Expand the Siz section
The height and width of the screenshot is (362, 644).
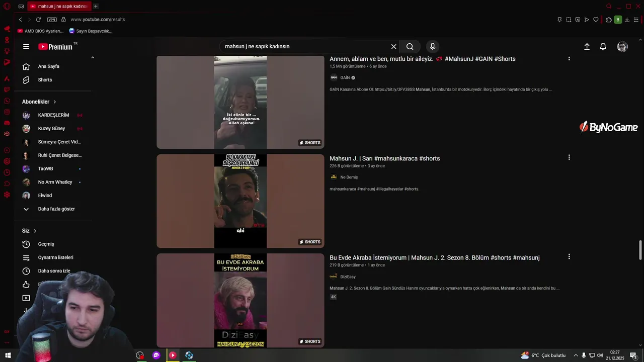29,231
